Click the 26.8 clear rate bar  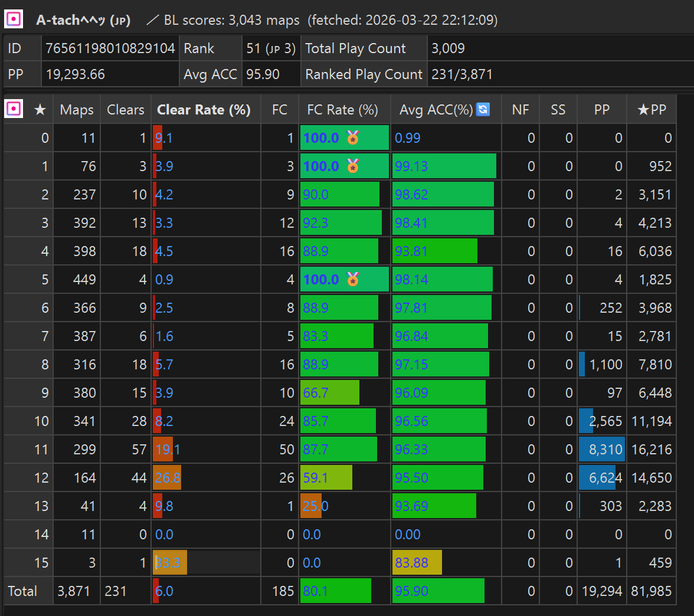tap(167, 477)
